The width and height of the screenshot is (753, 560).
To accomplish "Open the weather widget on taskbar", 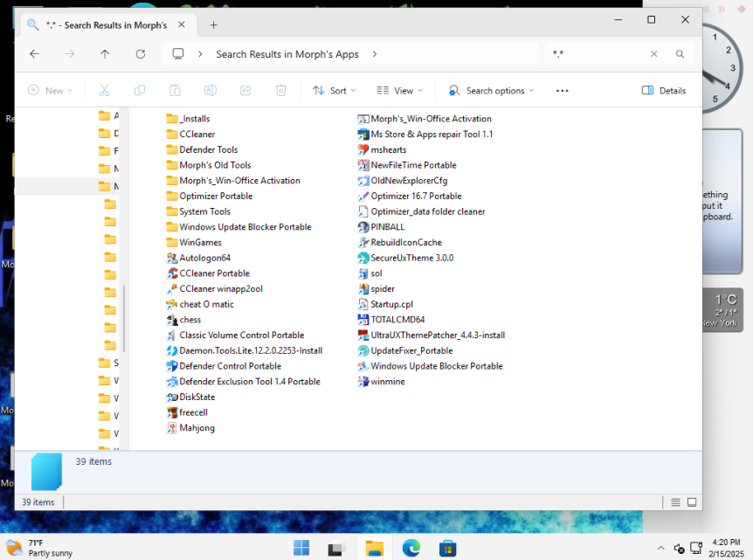I will (39, 548).
